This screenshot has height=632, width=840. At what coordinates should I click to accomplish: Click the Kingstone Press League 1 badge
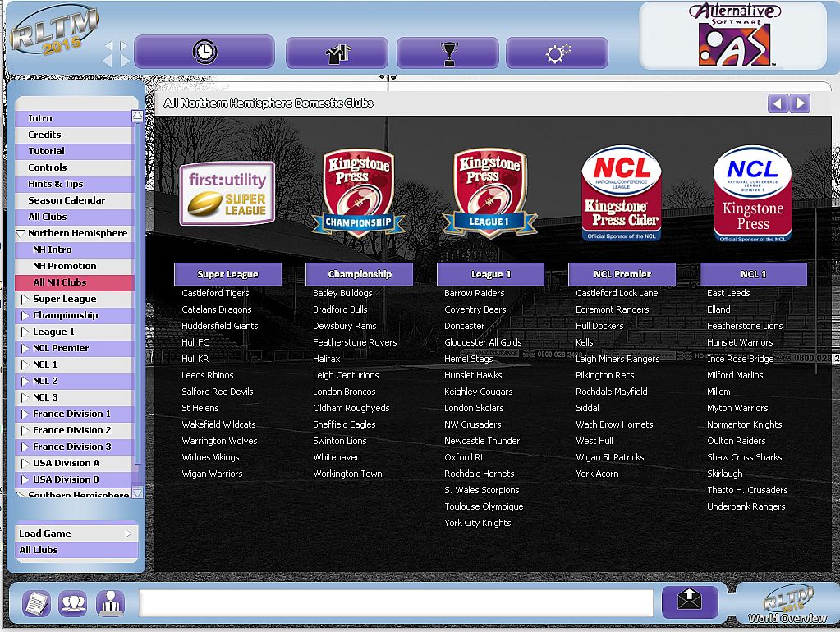(489, 193)
